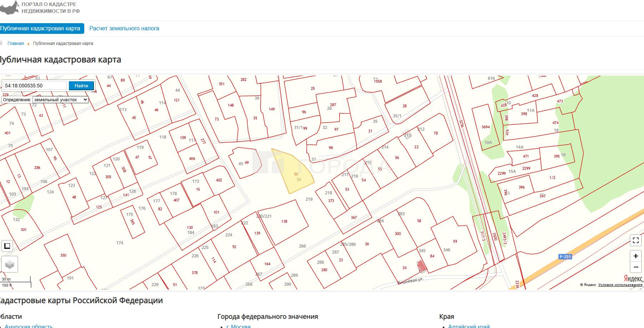644x328 pixels.
Task: Open the Главная breadcrumb link
Action: (16, 43)
